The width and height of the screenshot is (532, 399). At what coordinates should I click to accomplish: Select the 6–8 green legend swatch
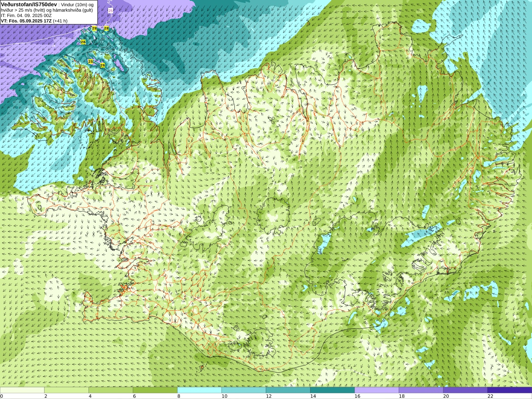(155, 390)
